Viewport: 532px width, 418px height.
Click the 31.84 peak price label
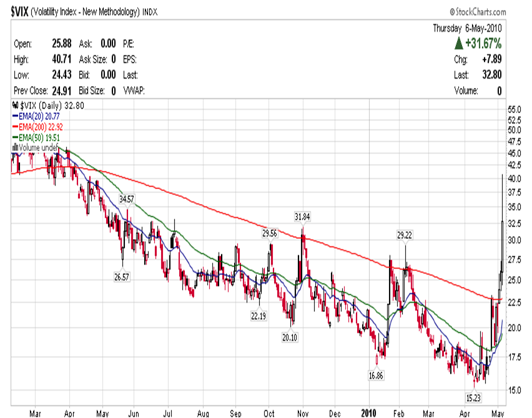click(x=302, y=216)
